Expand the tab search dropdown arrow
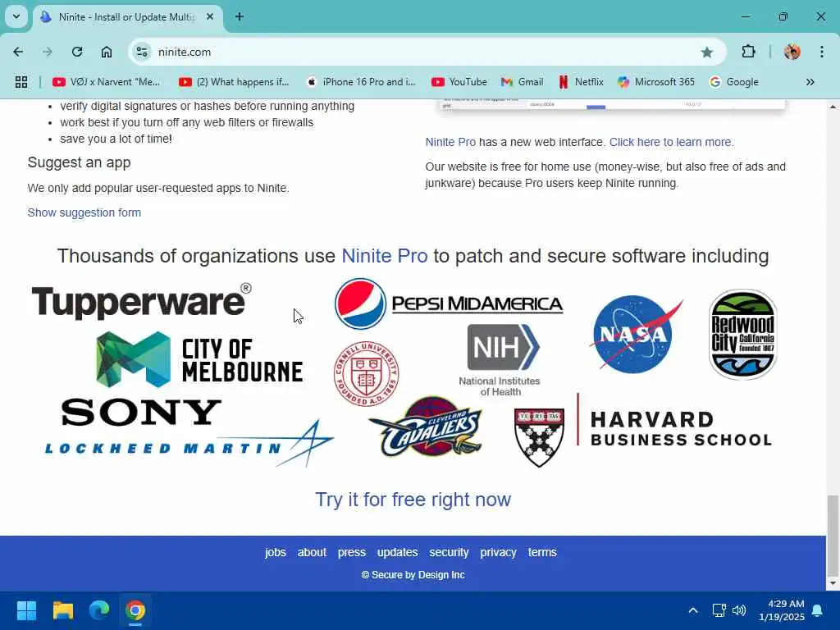This screenshot has width=840, height=630. coord(16,16)
